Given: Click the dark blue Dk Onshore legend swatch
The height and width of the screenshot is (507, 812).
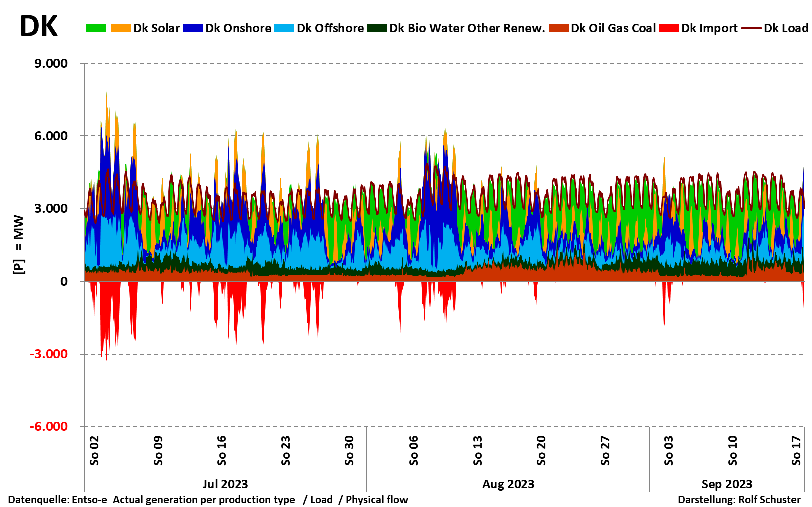Looking at the screenshot, I should pos(193,28).
